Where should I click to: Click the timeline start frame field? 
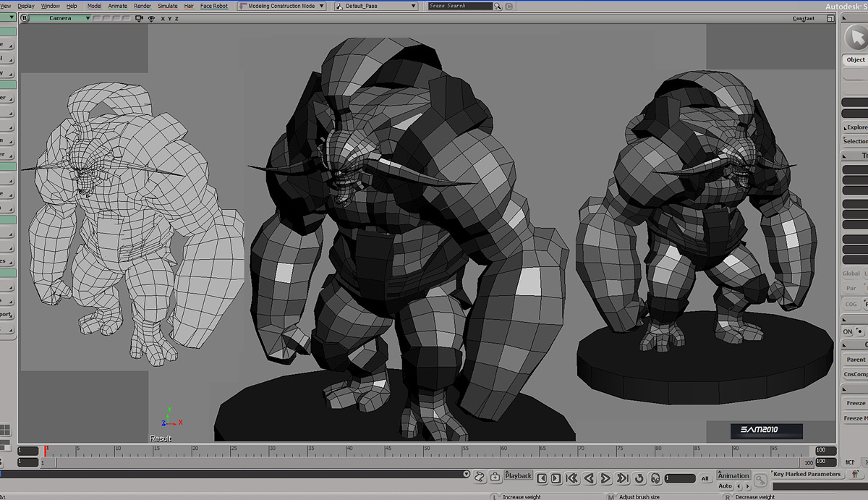[x=28, y=450]
